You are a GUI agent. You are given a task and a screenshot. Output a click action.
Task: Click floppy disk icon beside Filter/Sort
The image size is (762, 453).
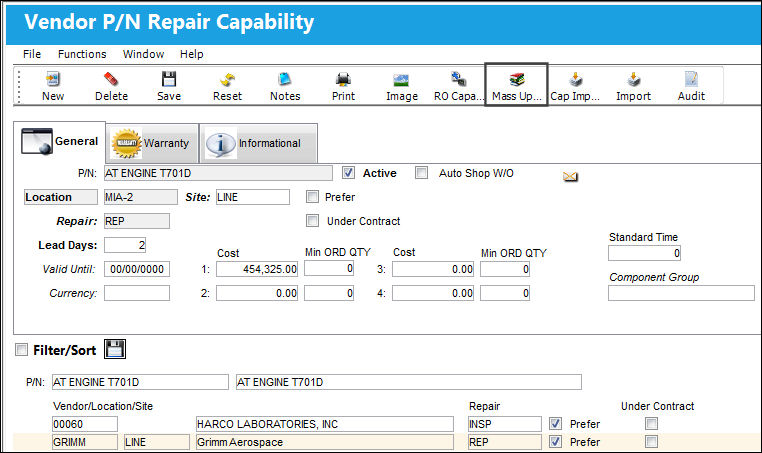(x=115, y=349)
